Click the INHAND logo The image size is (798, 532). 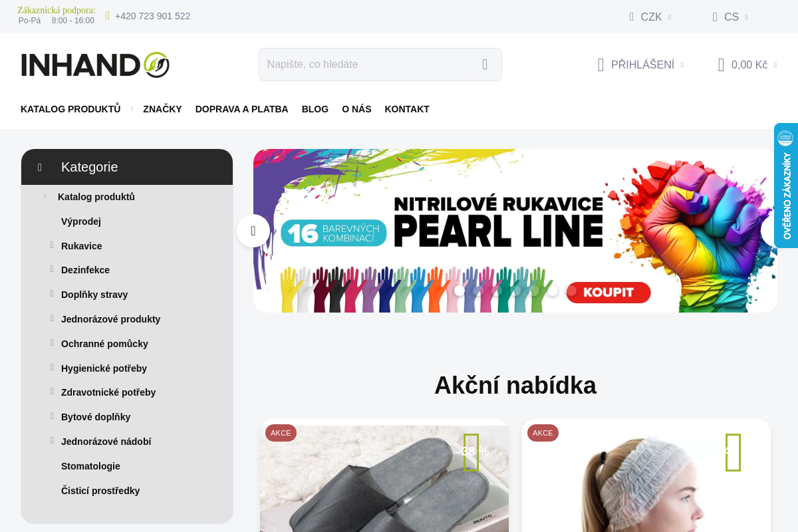[x=95, y=65]
